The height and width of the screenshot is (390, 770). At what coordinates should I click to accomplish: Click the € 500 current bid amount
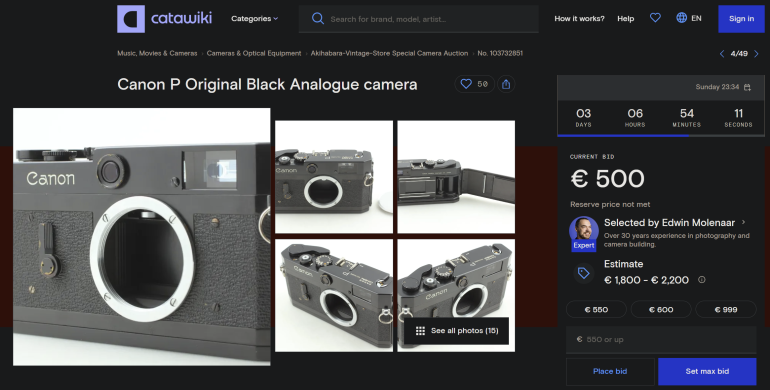pos(607,179)
